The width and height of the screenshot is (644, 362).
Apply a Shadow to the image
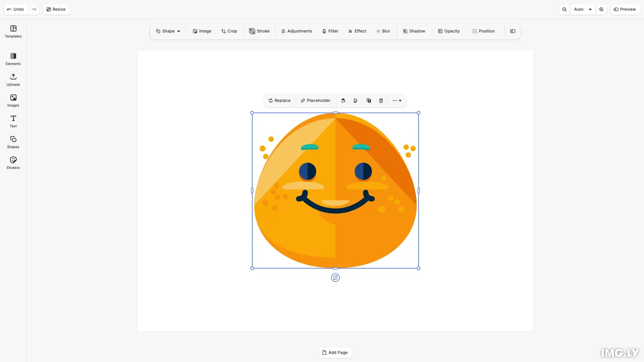[x=414, y=31]
